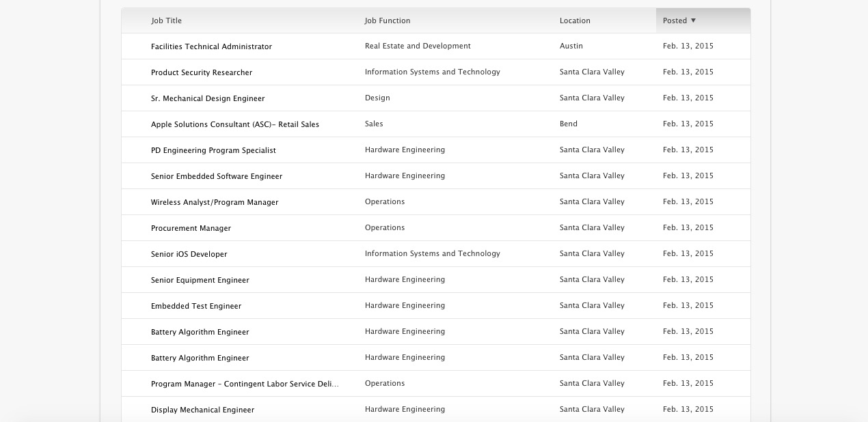This screenshot has width=868, height=422.
Task: Click the Bend location cell
Action: 569,124
